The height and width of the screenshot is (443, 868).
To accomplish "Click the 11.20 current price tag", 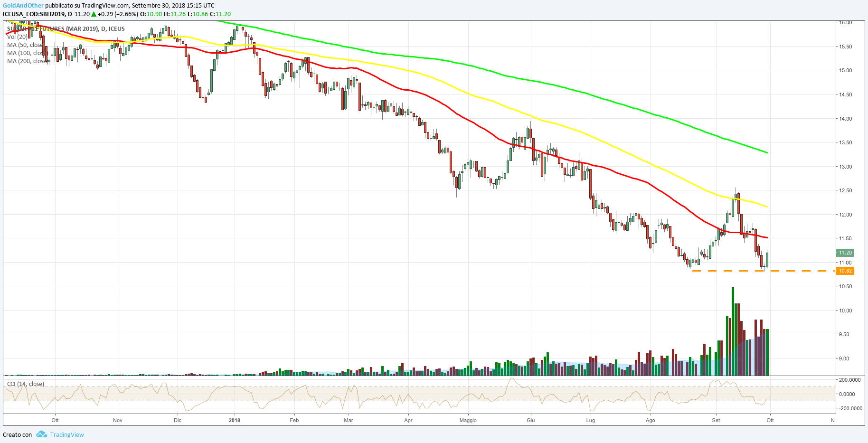I will tap(845, 253).
